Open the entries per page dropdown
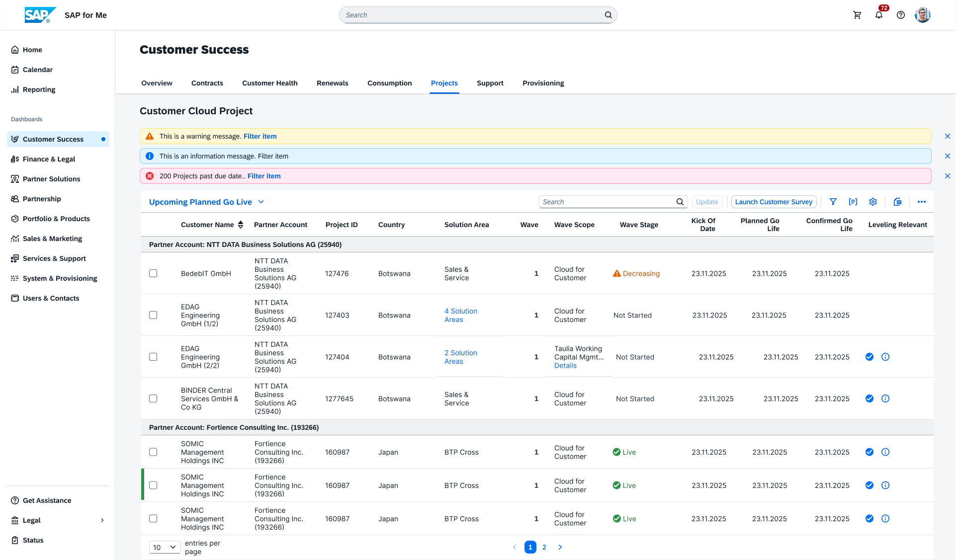The height and width of the screenshot is (560, 957). tap(165, 547)
